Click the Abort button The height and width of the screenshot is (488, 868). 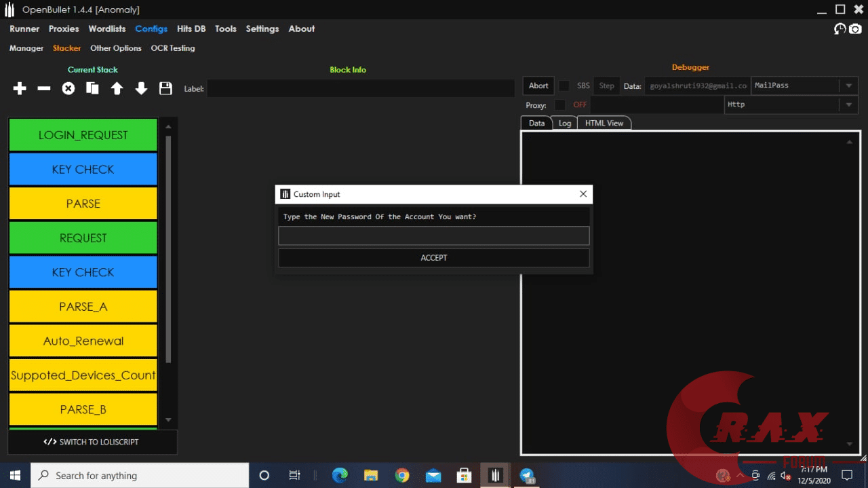[538, 86]
